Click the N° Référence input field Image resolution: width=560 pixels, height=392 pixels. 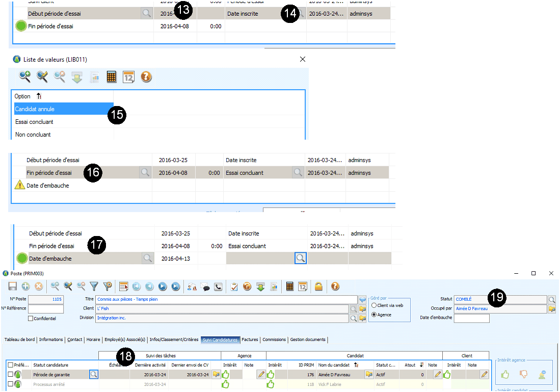point(46,309)
